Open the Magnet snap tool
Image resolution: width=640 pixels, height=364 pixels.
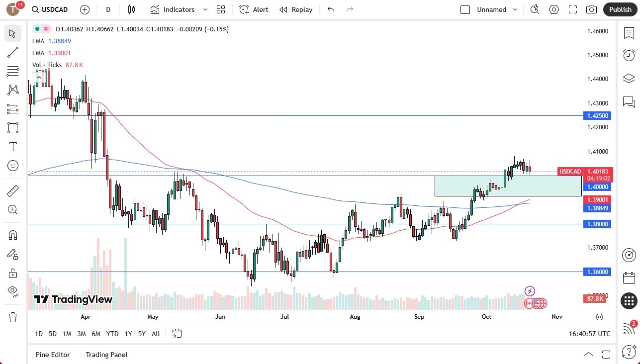(12, 235)
